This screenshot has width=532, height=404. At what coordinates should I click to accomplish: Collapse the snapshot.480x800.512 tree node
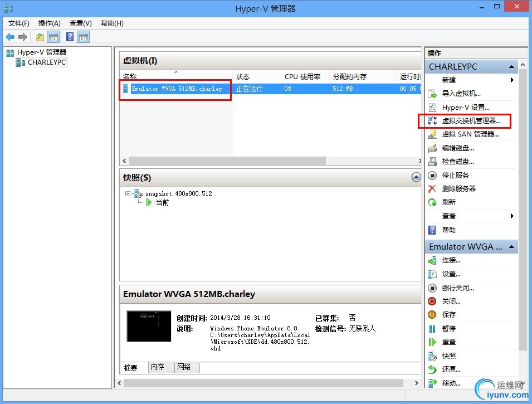(128, 193)
